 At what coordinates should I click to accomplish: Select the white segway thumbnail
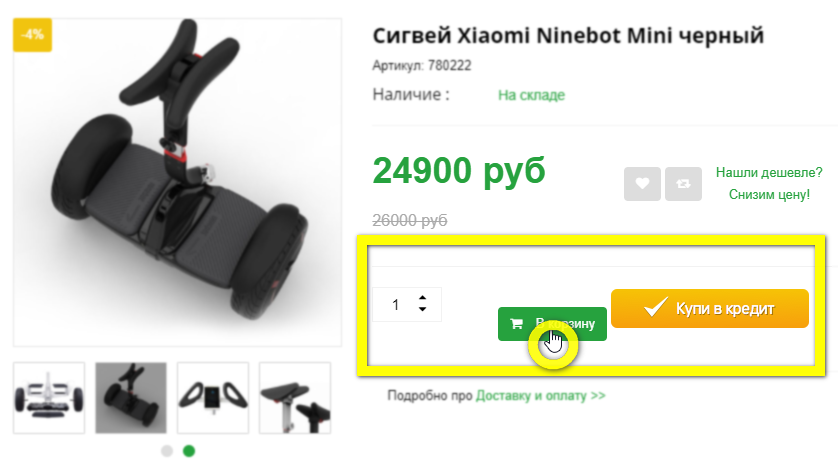pyautogui.click(x=49, y=398)
